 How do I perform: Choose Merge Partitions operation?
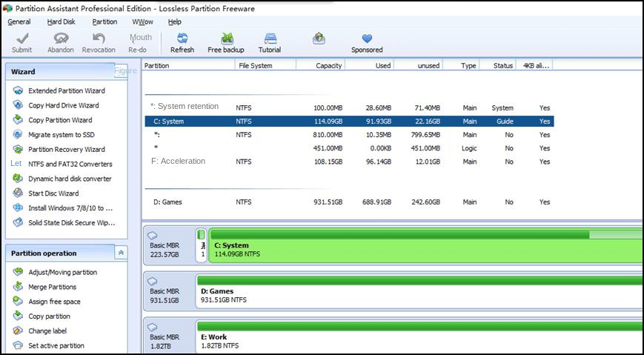[52, 287]
